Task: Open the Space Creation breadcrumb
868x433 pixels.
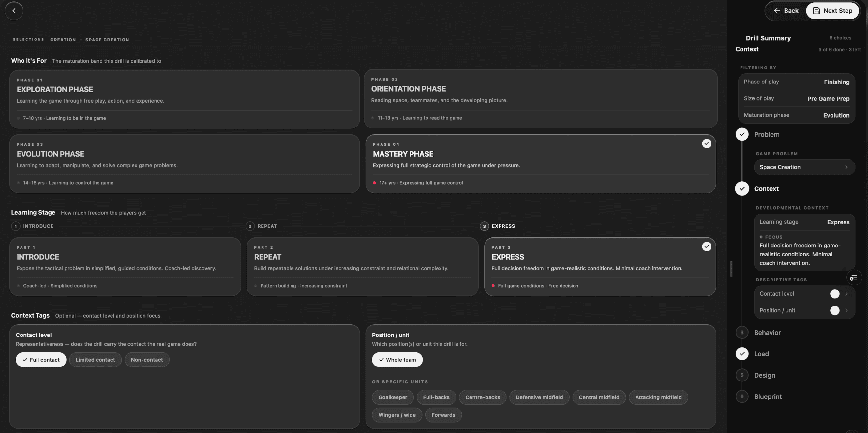Action: click(x=107, y=40)
